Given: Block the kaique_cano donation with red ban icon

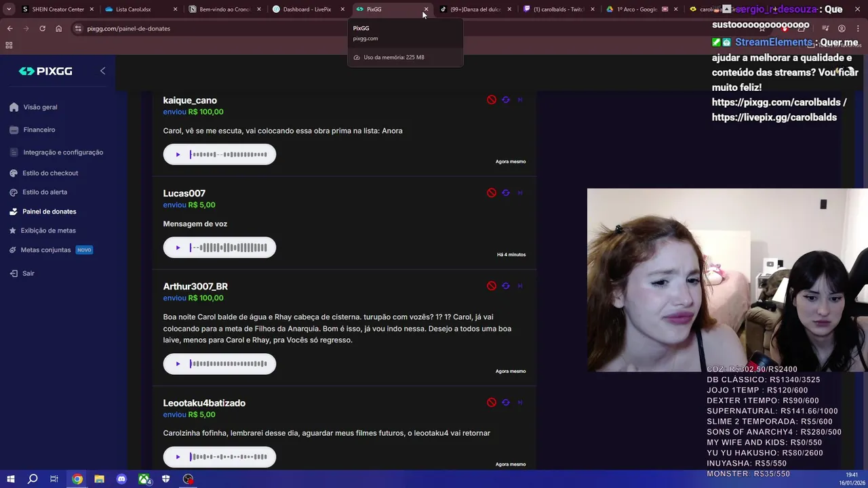Looking at the screenshot, I should coord(492,100).
